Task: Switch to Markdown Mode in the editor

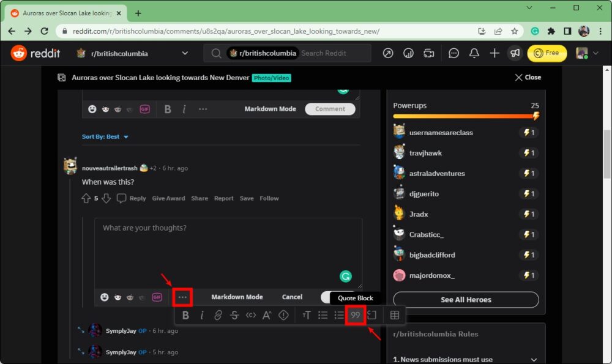Action: pos(237,297)
